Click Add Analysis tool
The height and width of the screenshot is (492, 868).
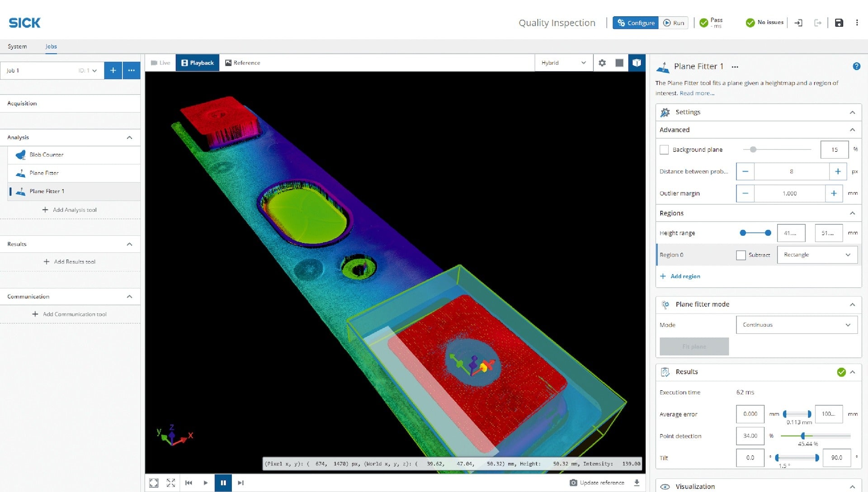(x=70, y=210)
